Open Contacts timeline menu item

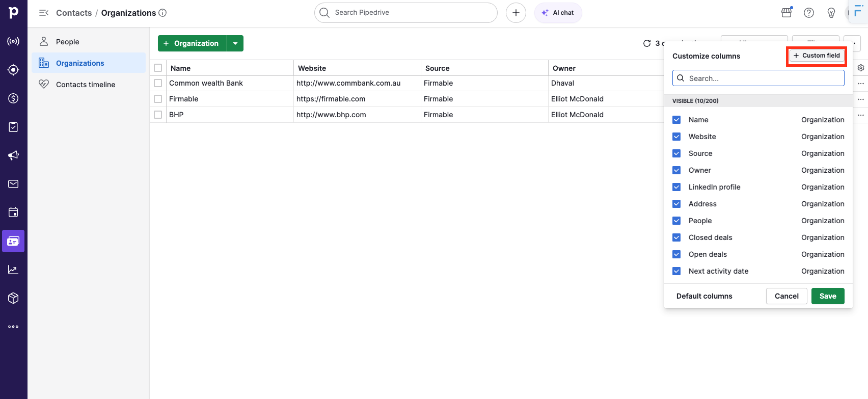[x=89, y=85]
